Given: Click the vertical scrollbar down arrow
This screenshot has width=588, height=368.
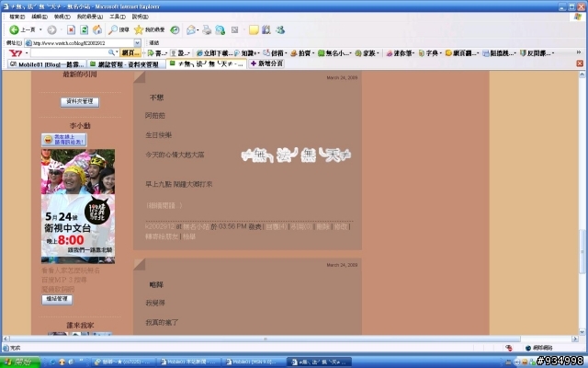Looking at the screenshot, I should click(582, 331).
